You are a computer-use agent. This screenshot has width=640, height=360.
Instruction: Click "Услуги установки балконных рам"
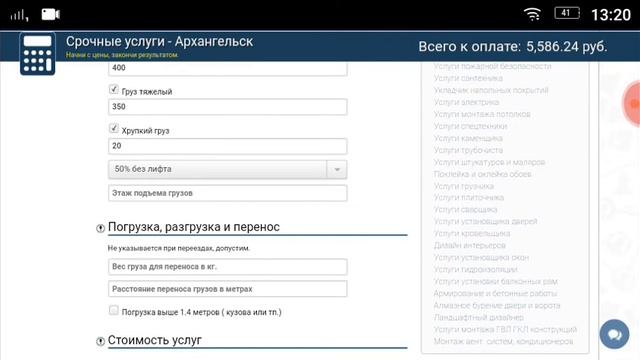(496, 282)
